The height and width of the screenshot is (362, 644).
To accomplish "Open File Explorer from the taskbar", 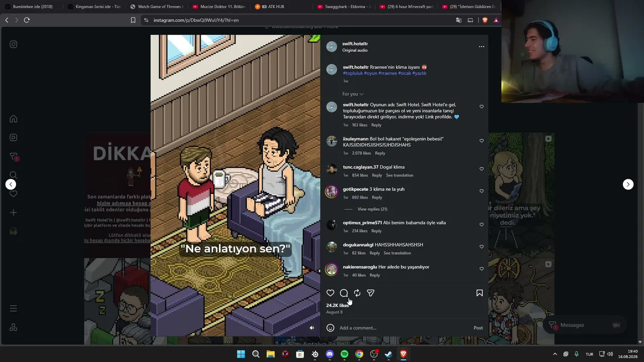I will point(270,354).
